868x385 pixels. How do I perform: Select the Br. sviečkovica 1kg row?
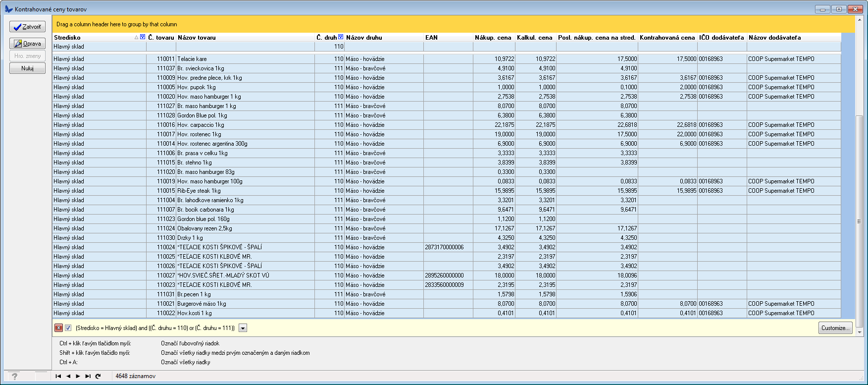coord(447,68)
